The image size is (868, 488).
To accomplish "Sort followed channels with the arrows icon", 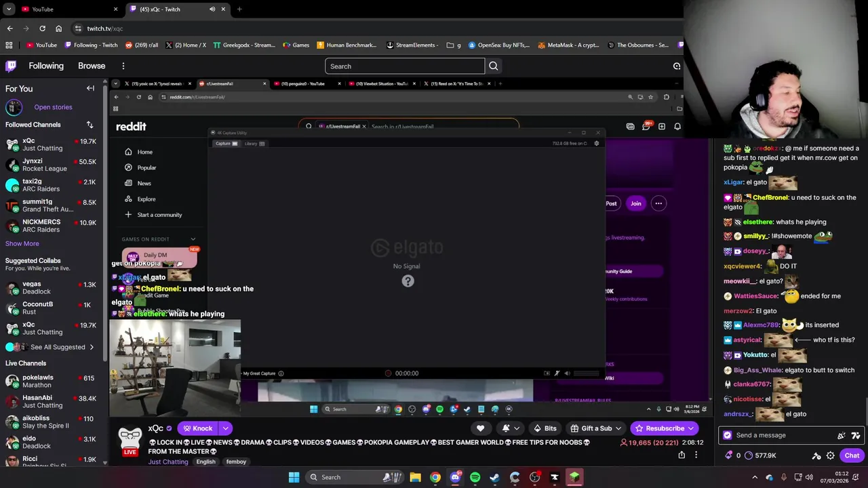I will click(x=90, y=125).
